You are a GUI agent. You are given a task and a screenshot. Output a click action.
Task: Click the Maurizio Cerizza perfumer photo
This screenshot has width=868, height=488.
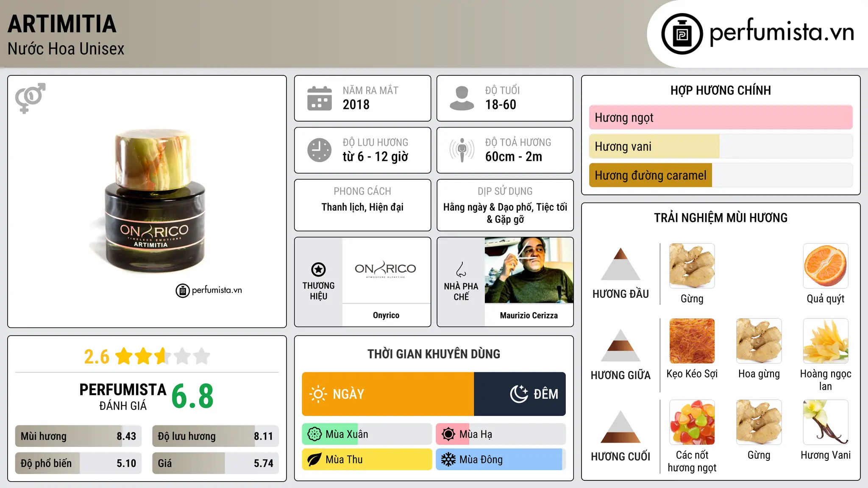pyautogui.click(x=529, y=270)
